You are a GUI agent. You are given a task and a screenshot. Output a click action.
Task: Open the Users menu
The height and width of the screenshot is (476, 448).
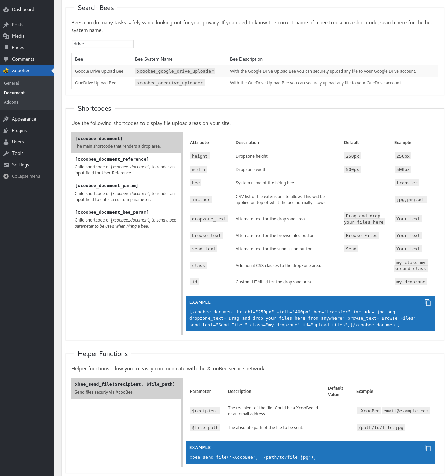27,142
